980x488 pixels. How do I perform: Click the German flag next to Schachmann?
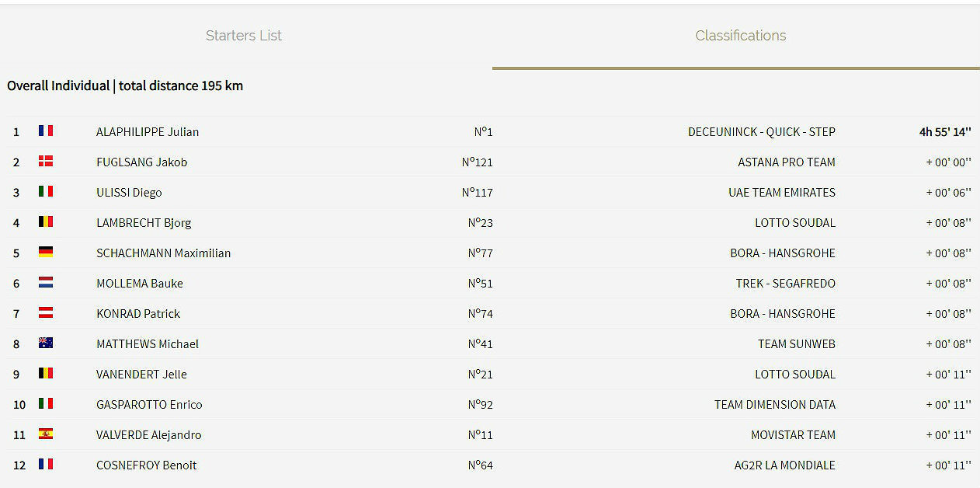(x=46, y=252)
